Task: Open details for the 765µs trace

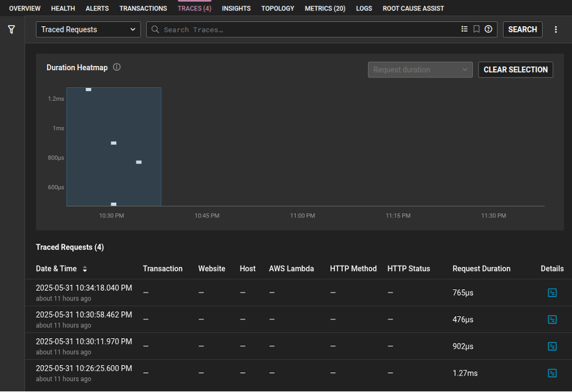Action: [552, 293]
